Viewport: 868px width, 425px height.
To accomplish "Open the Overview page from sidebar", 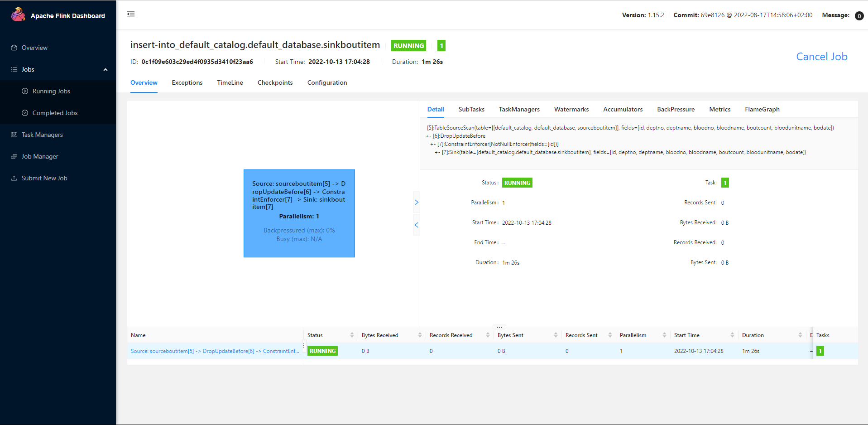I will 34,48.
